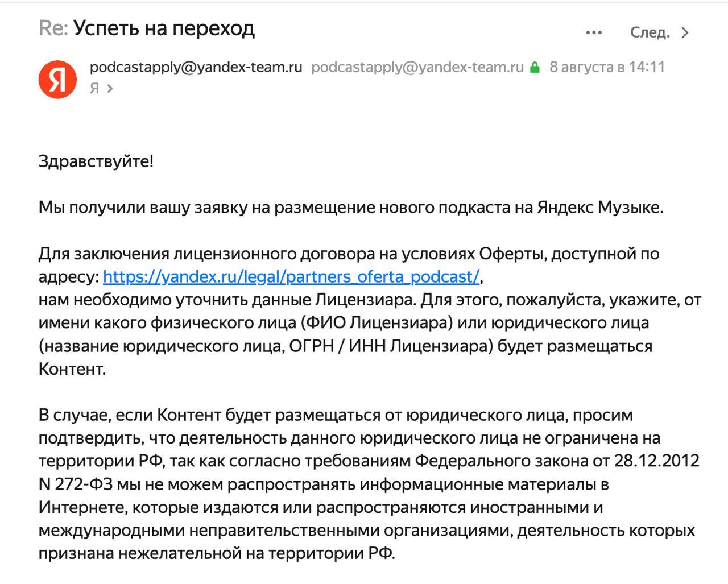Click sender name podcastapply@yandex-team.ru in black
The image size is (728, 584).
[196, 67]
